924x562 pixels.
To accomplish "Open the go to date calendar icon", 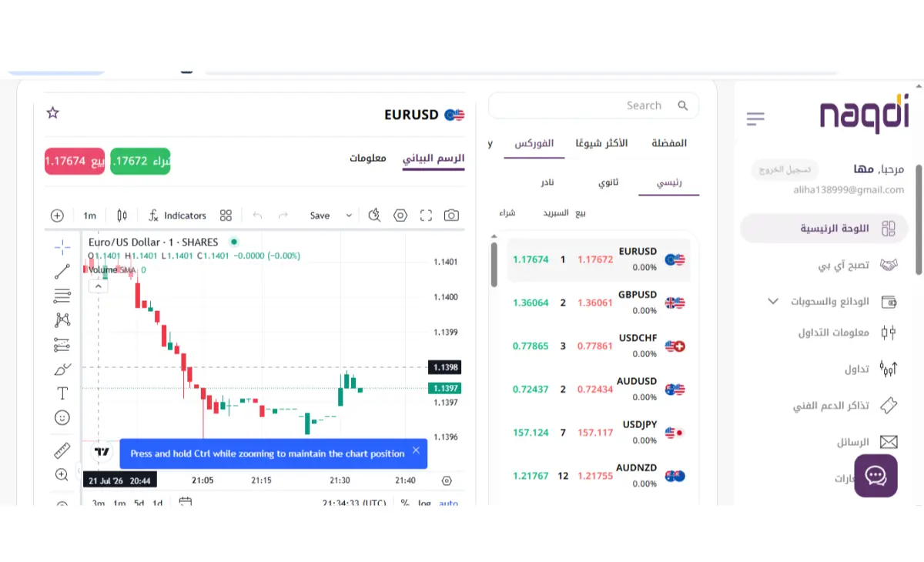I will coord(185,503).
